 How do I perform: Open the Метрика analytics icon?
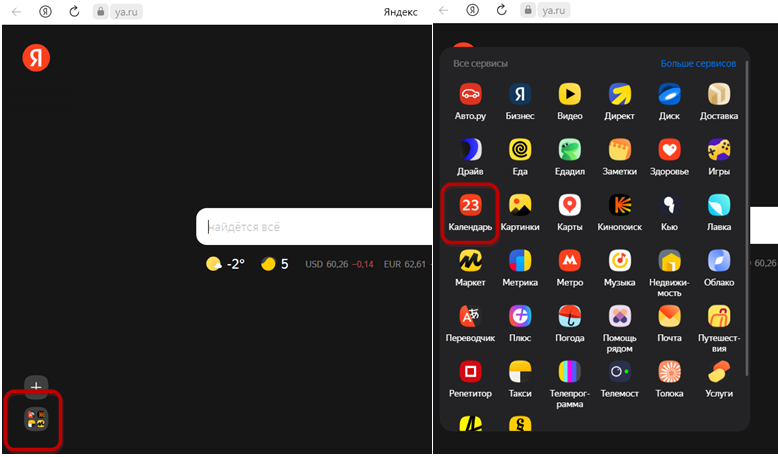[520, 261]
